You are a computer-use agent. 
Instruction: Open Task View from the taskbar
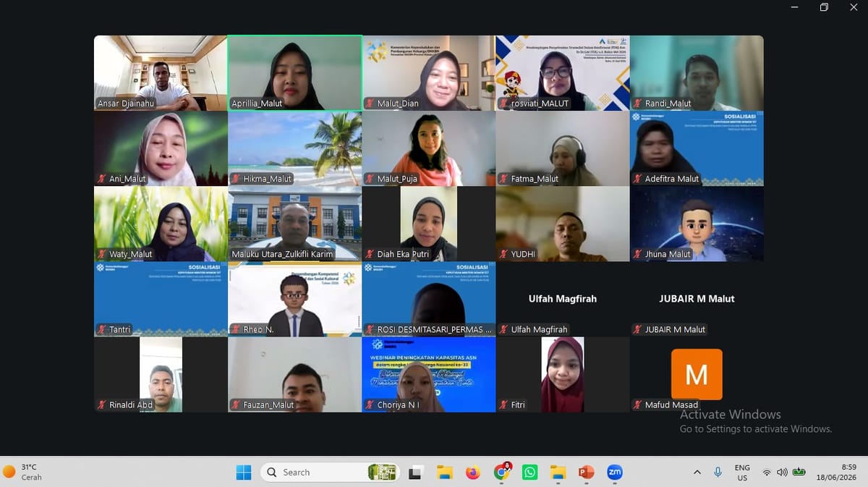415,473
